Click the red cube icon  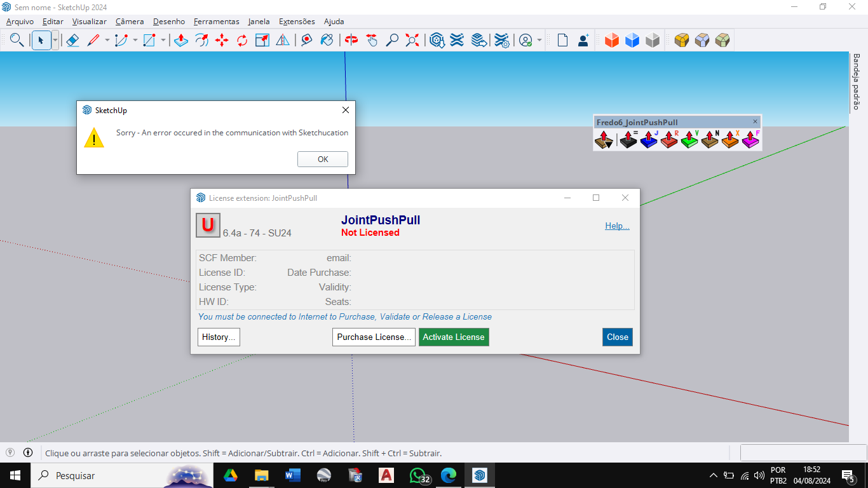(612, 40)
